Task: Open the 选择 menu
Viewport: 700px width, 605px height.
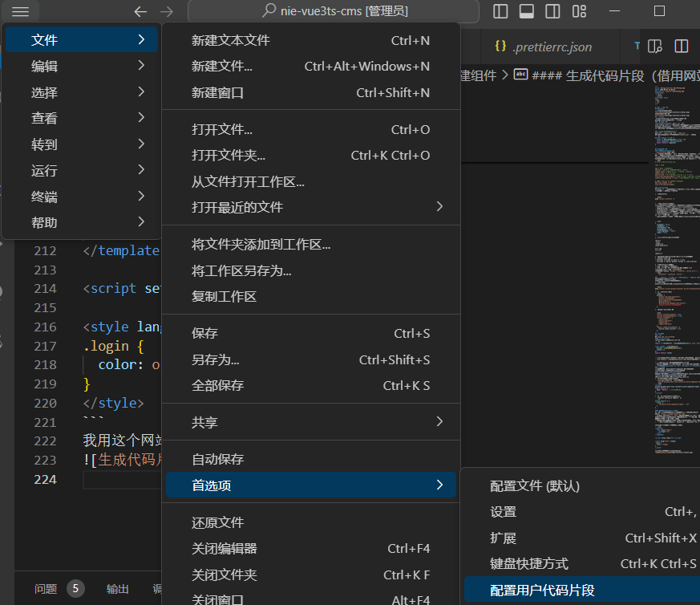Action: (x=82, y=92)
